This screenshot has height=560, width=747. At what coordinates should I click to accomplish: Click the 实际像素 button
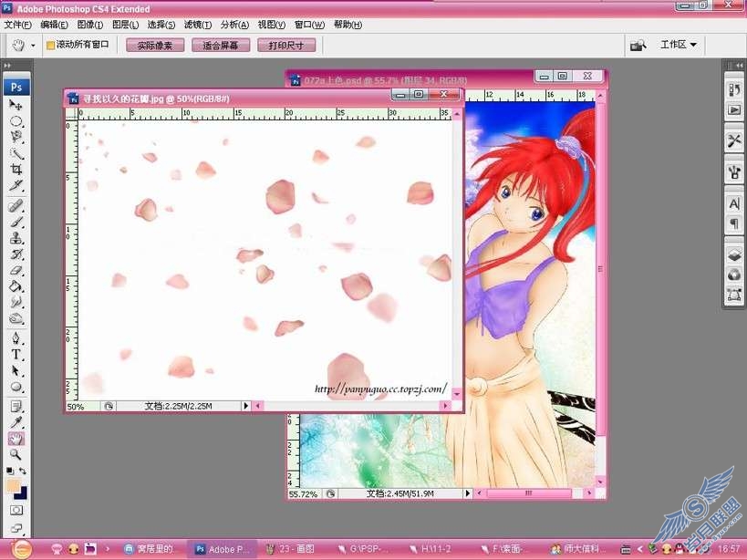coord(155,46)
